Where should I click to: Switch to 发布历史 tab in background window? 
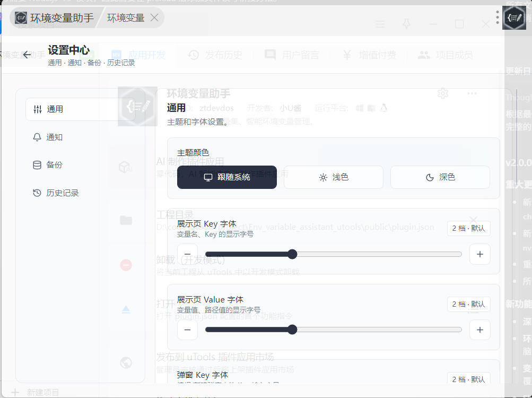[215, 55]
